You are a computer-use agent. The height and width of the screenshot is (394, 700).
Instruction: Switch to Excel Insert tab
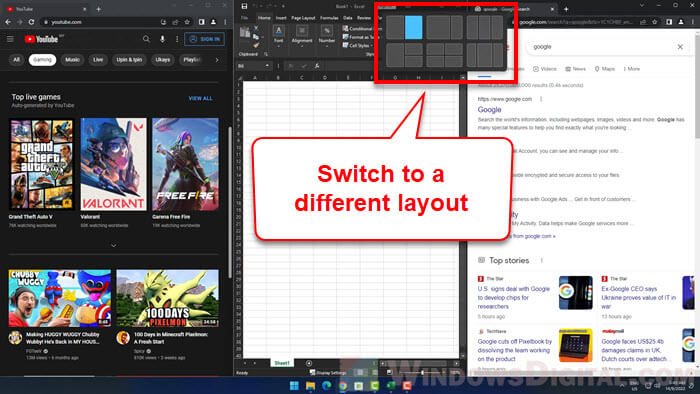(x=281, y=18)
